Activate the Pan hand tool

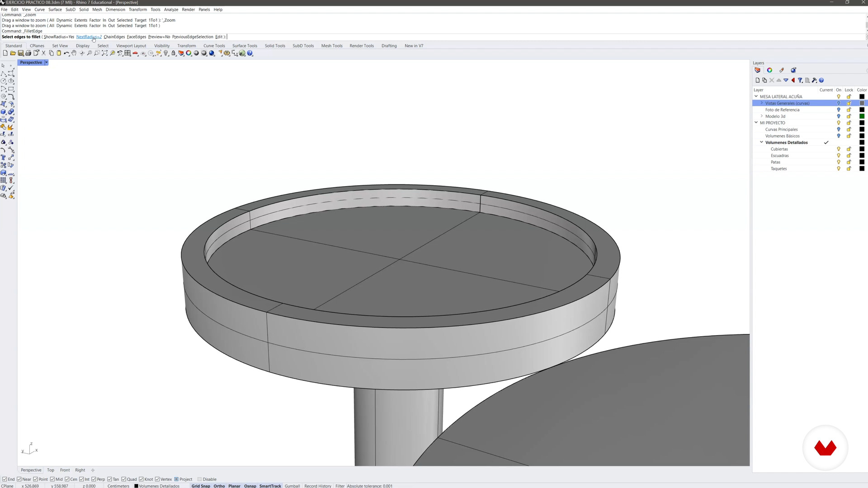[x=74, y=53]
